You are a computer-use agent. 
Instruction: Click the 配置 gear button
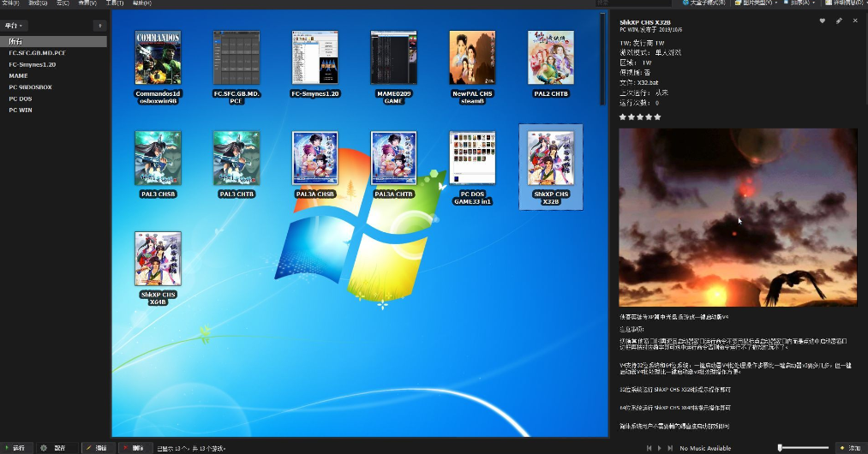tap(54, 448)
